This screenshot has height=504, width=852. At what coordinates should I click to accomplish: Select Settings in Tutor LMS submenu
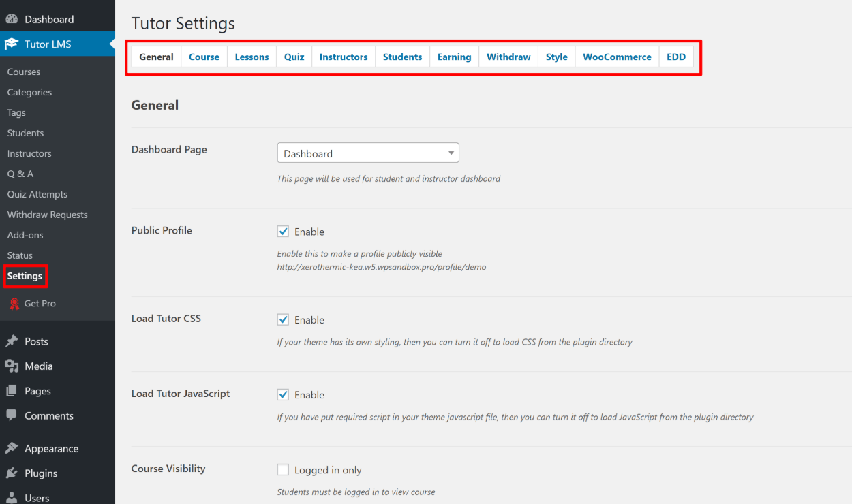click(25, 276)
